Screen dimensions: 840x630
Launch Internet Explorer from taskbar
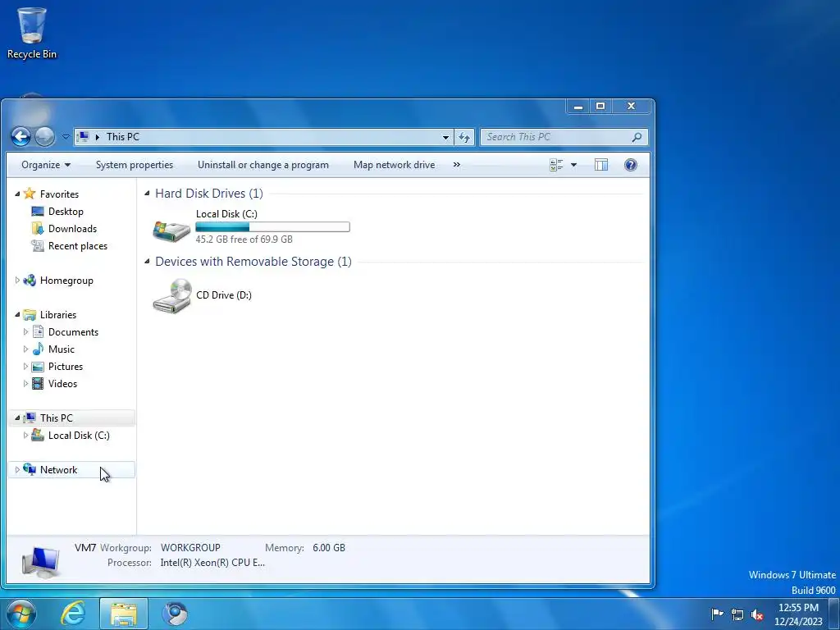(73, 614)
